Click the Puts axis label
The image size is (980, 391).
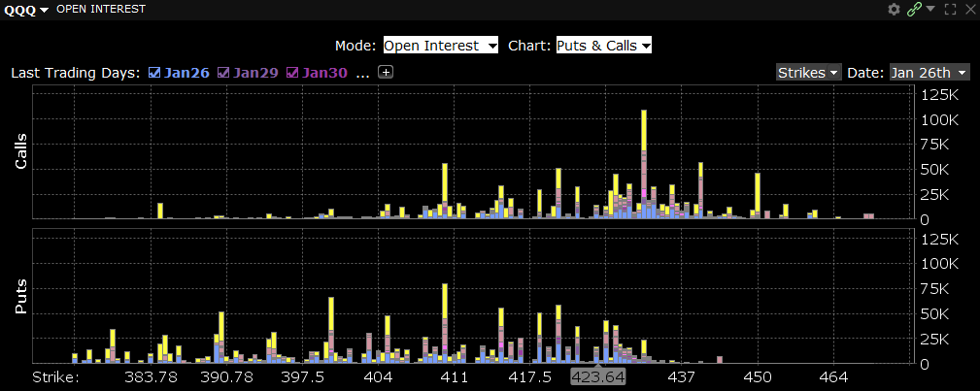20,296
